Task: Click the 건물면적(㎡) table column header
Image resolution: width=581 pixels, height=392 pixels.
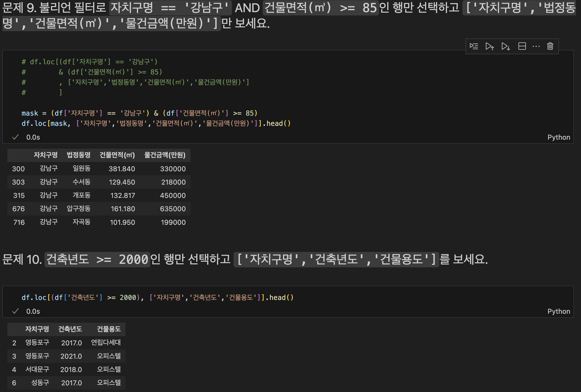Action: 117,155
